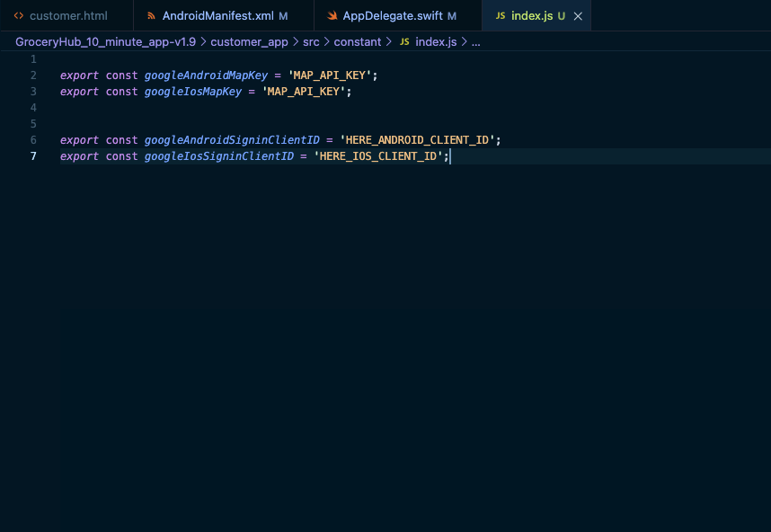Click line number 1 in the gutter

click(33, 59)
